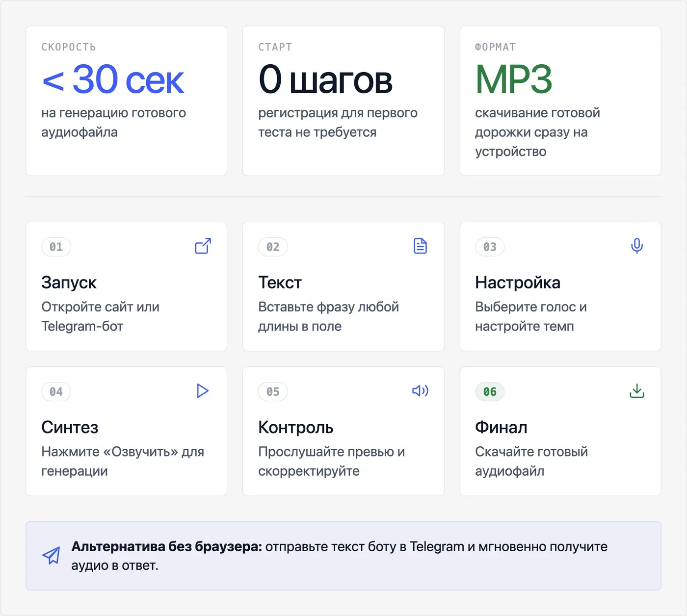Click the paper plane Telegram icon

point(51,556)
